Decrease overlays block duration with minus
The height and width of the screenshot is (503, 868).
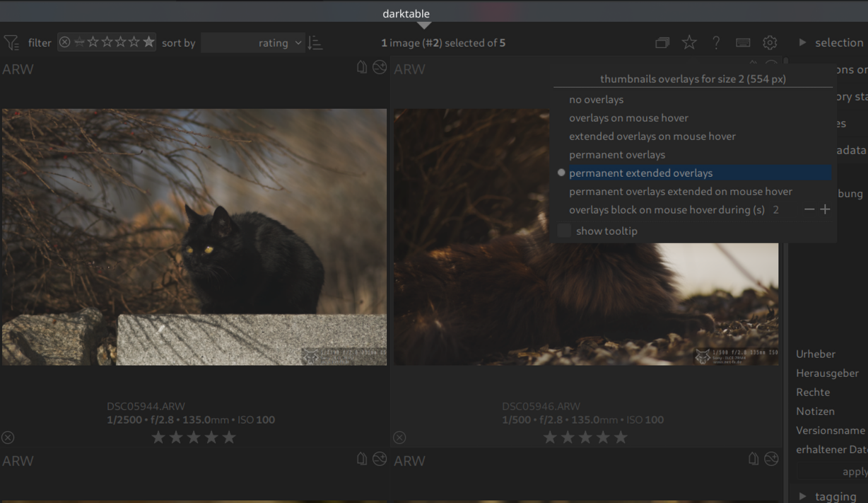809,209
